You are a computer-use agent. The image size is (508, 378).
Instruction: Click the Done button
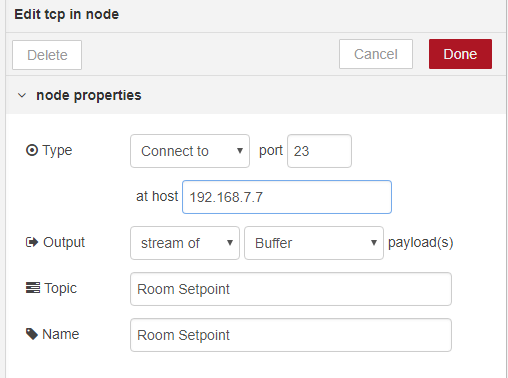click(x=460, y=54)
